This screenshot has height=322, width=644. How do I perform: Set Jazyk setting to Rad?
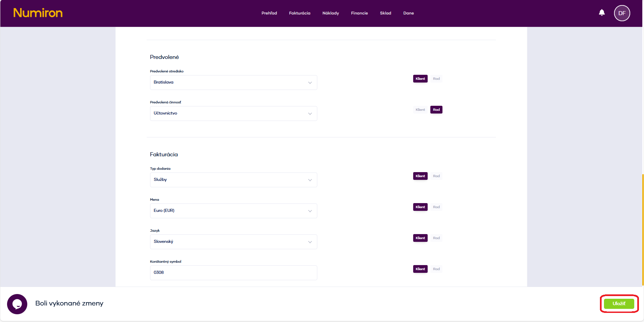436,238
